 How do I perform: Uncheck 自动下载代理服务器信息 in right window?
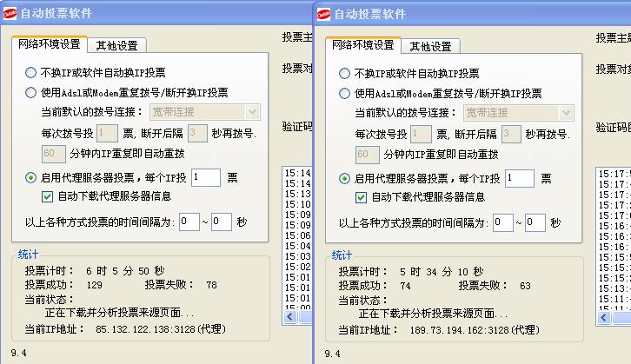[362, 197]
